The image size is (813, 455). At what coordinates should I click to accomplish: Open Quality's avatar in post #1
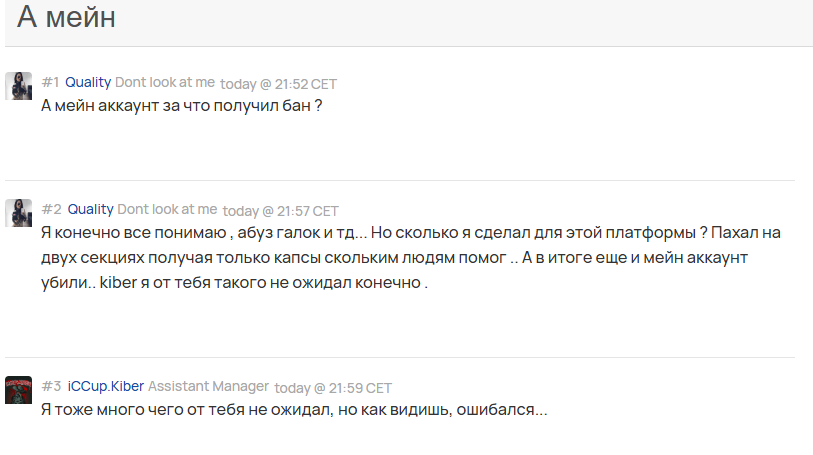pos(19,86)
